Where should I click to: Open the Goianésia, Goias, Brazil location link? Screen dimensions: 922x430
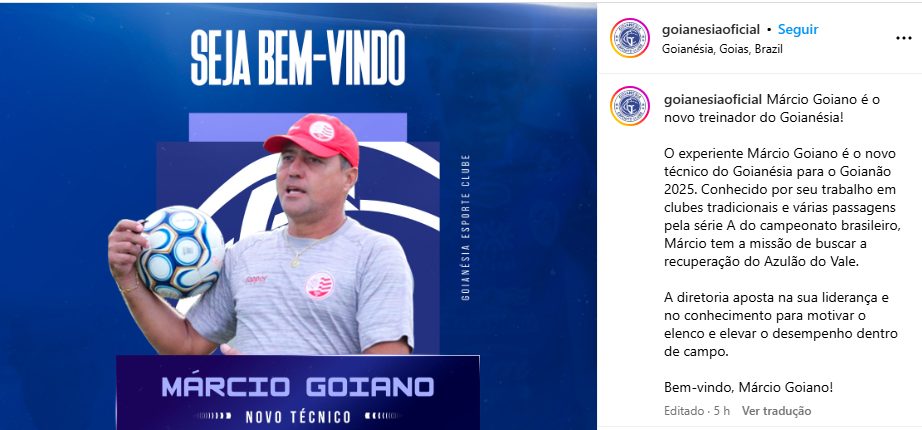pos(722,49)
